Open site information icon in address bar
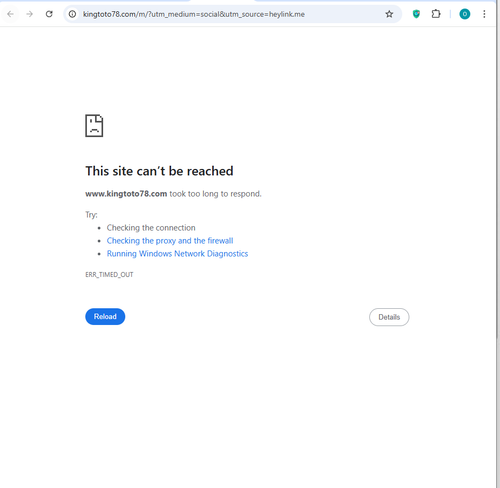Screen dimensions: 500x488 (x=72, y=14)
